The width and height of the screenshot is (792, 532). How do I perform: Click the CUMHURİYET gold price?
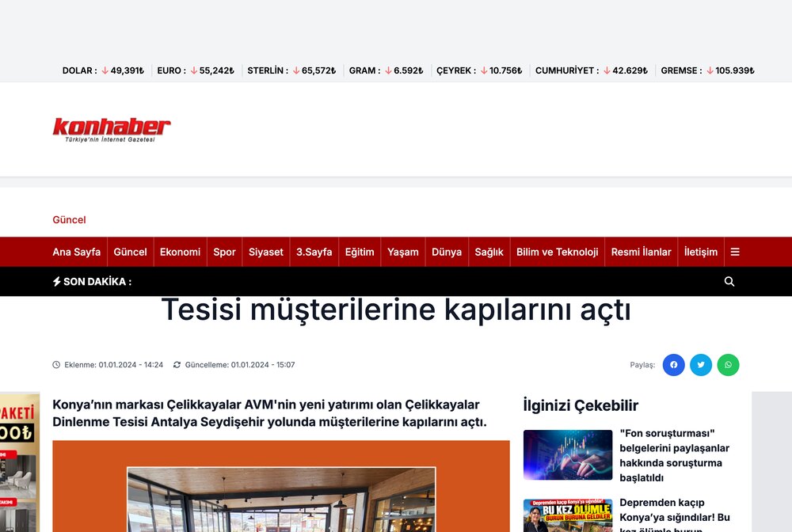click(x=592, y=70)
